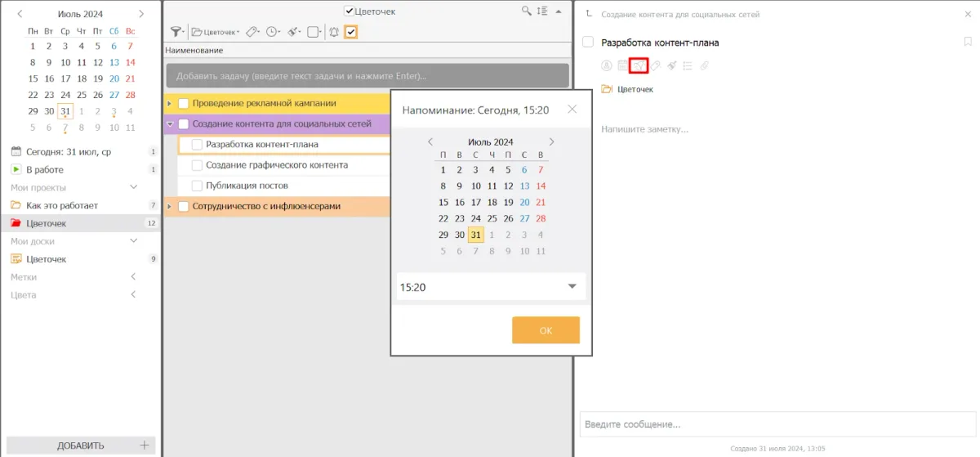Screen dimensions: 980x457
Task: Click the ДОБАВИТЬ button at bottom left
Action: point(80,446)
